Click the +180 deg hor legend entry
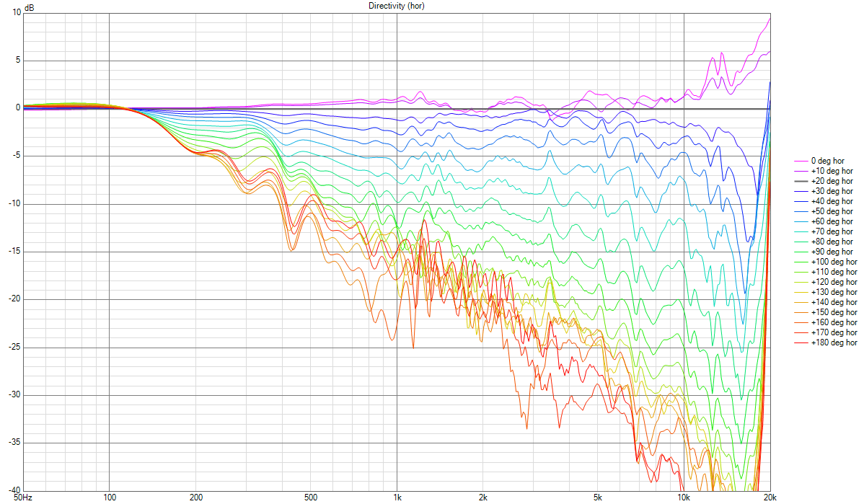This screenshot has width=864, height=504. tap(826, 342)
